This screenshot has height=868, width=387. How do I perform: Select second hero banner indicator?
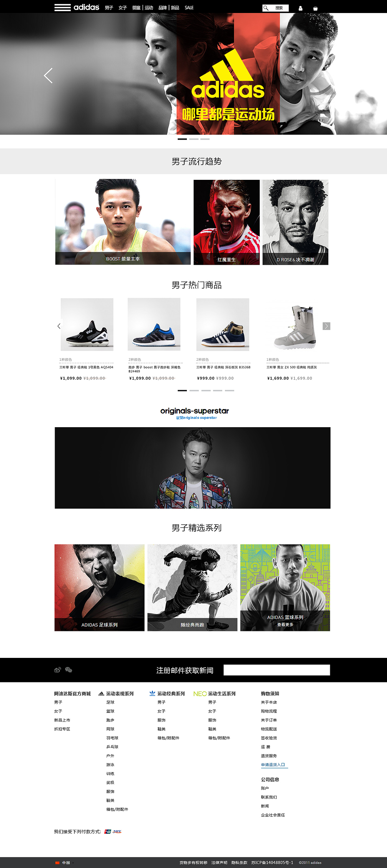(x=194, y=139)
